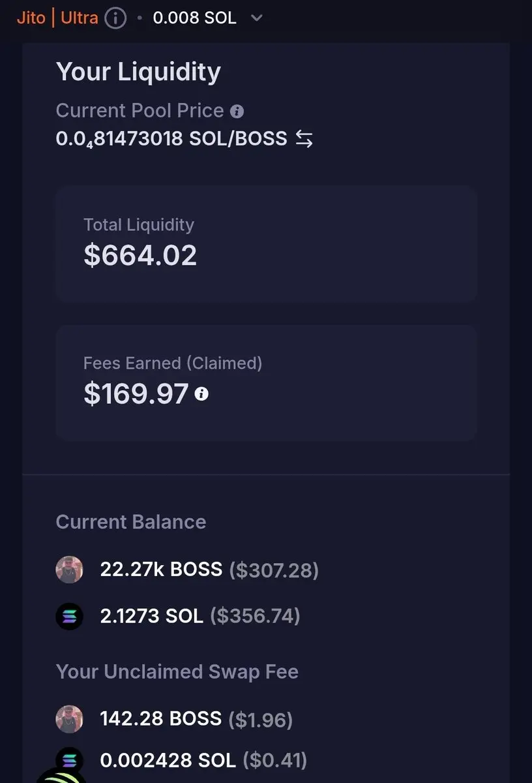Toggle the SOL/BOSS price direction arrows
The height and width of the screenshot is (783, 532).
(x=304, y=138)
